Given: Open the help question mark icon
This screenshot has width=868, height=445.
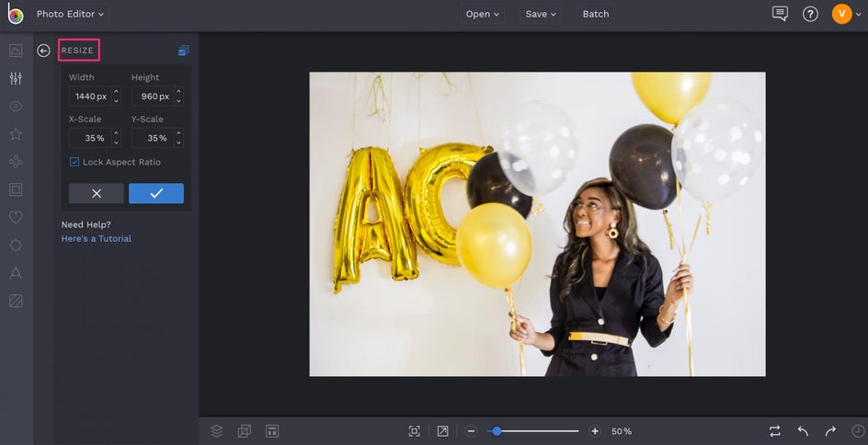Looking at the screenshot, I should click(x=810, y=14).
